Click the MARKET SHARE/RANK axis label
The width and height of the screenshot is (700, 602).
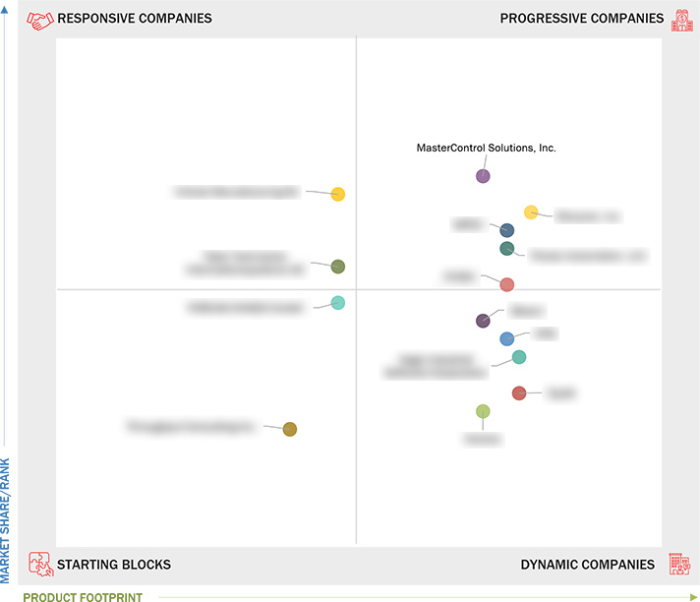(x=5, y=520)
